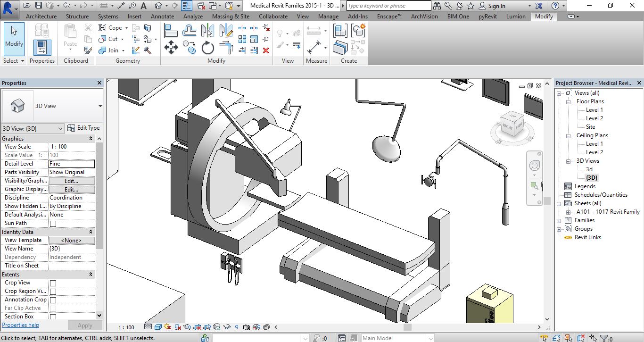Image resolution: width=644 pixels, height=342 pixels.
Task: Toggle the Sun Path checkbox
Action: click(x=53, y=224)
